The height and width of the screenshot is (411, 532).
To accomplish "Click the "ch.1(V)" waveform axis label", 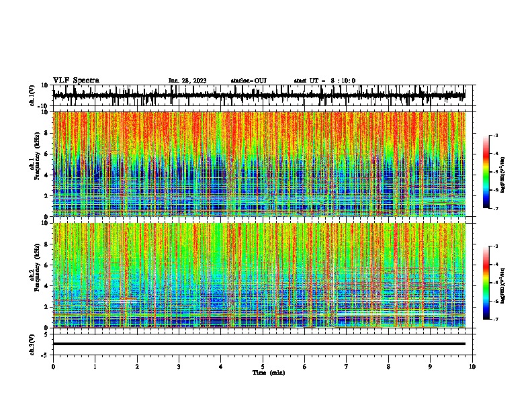I will 32,95.
